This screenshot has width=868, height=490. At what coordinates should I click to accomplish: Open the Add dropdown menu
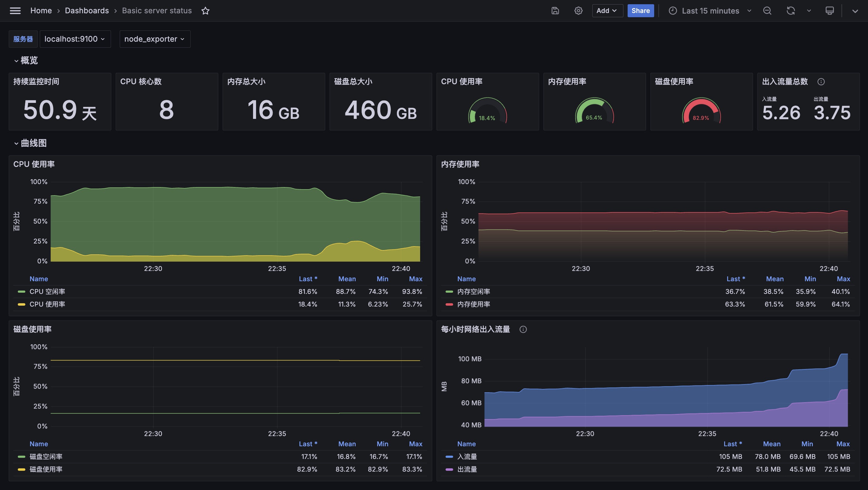click(x=607, y=11)
